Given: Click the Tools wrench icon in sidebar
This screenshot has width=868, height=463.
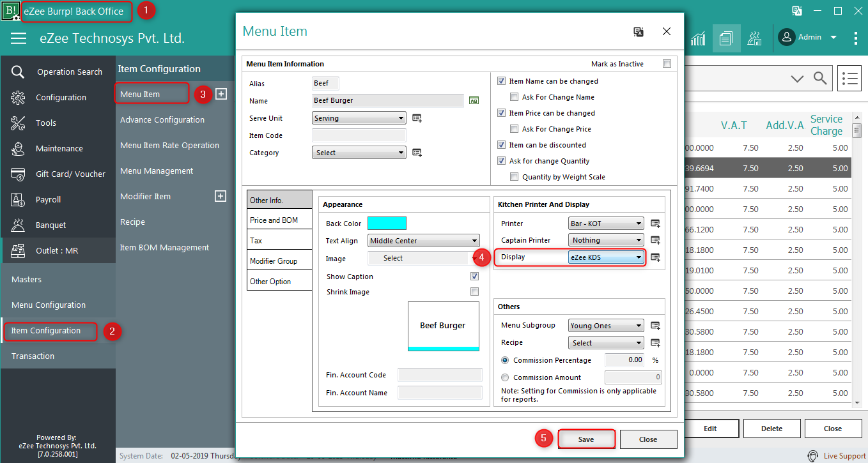Looking at the screenshot, I should coord(18,123).
